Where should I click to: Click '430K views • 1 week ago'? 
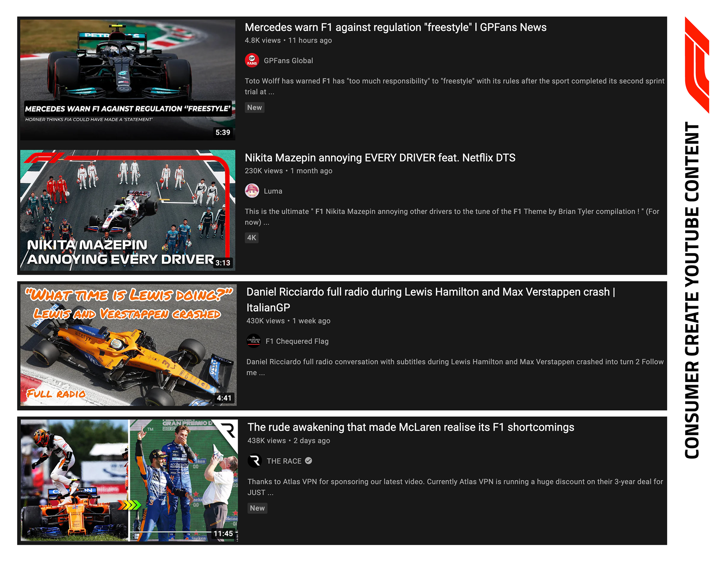(288, 321)
